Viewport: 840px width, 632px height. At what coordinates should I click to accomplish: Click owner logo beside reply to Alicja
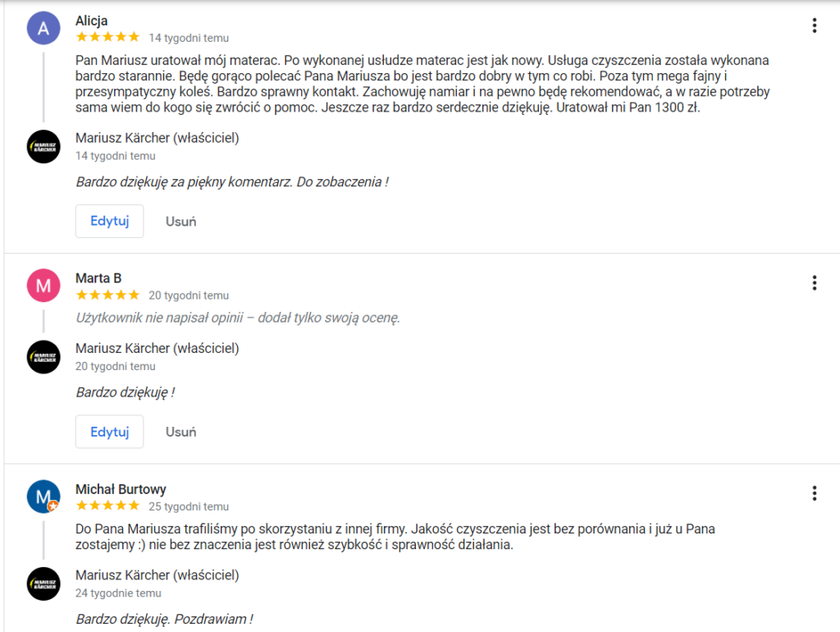[x=43, y=146]
